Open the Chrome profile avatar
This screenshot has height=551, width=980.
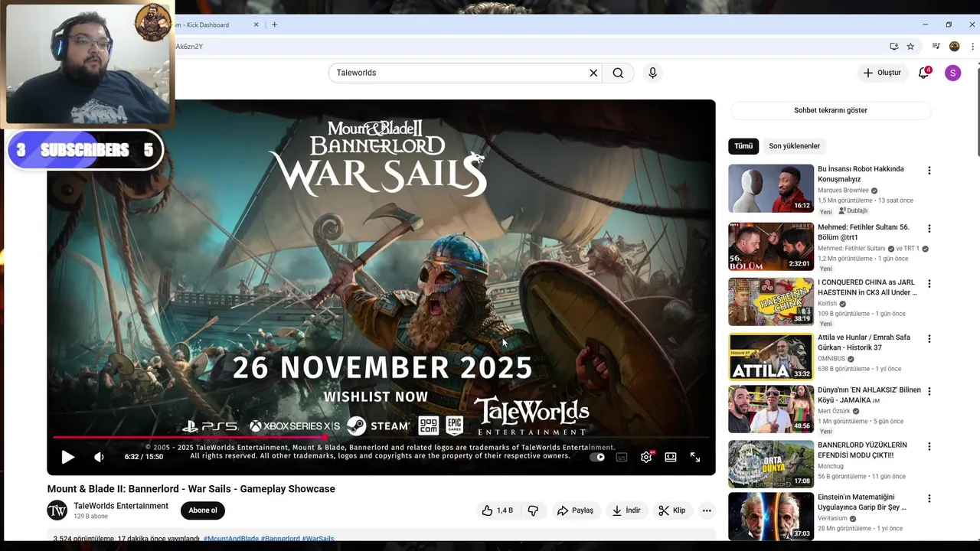954,47
